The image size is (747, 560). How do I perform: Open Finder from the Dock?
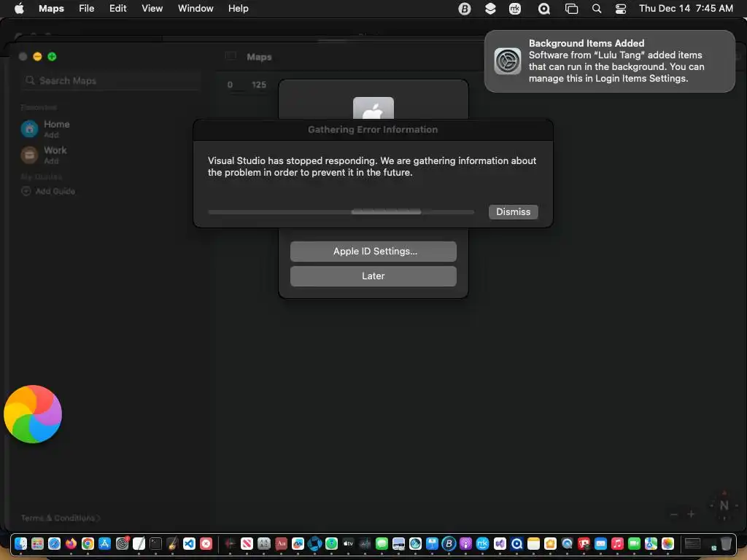click(20, 543)
